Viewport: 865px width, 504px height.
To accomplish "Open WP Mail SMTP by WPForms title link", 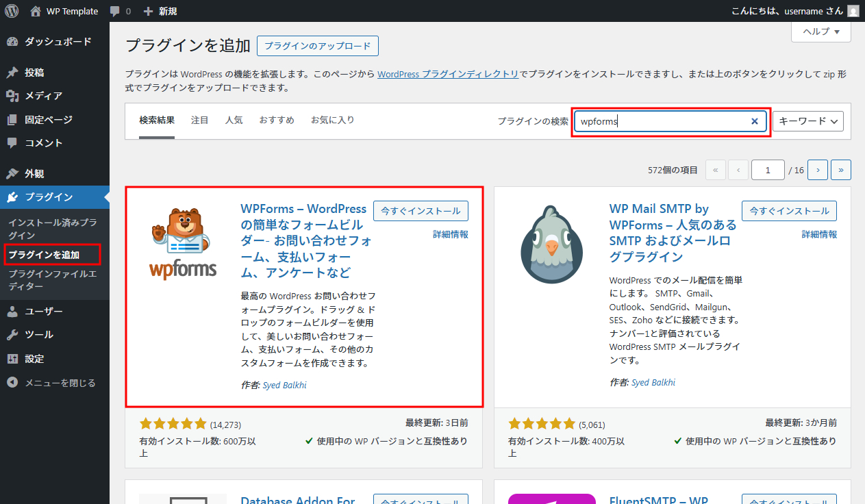I will pyautogui.click(x=673, y=233).
